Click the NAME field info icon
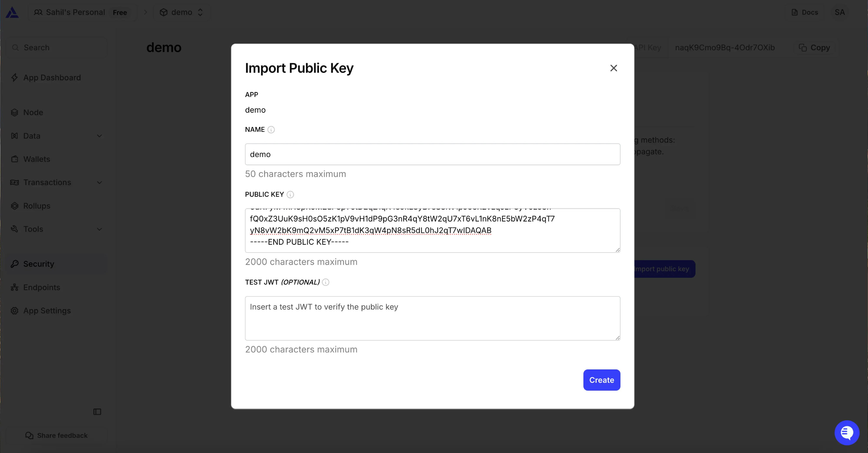Viewport: 868px width, 453px height. (x=271, y=129)
